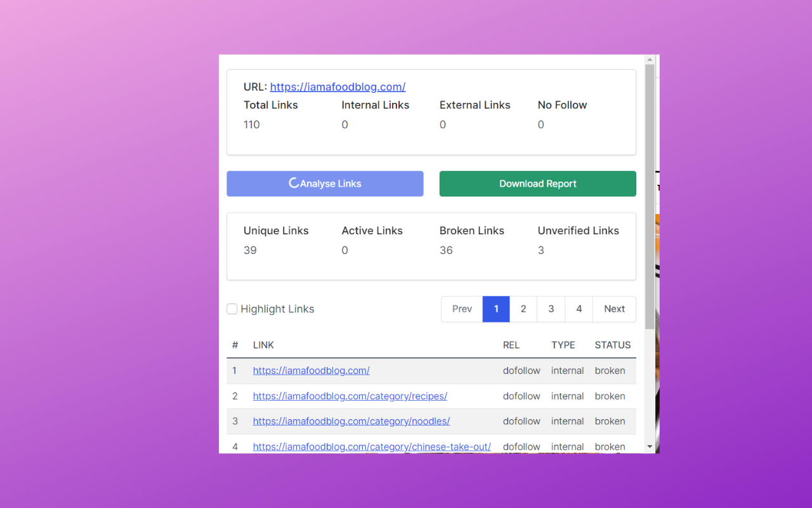
Task: Toggle the Highlight Links checkbox
Action: click(232, 309)
